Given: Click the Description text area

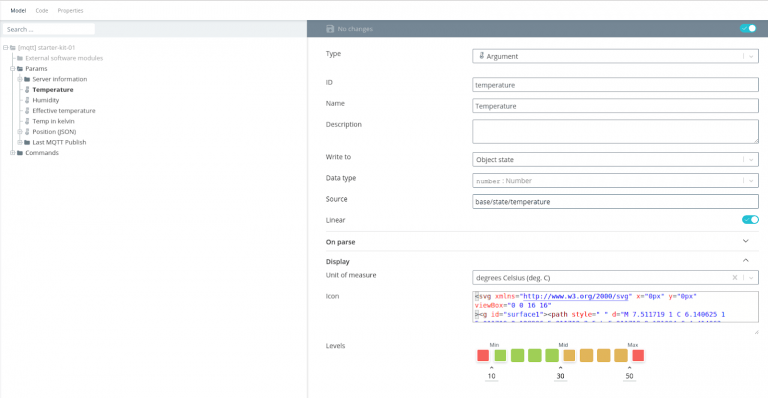Looking at the screenshot, I should click(615, 131).
